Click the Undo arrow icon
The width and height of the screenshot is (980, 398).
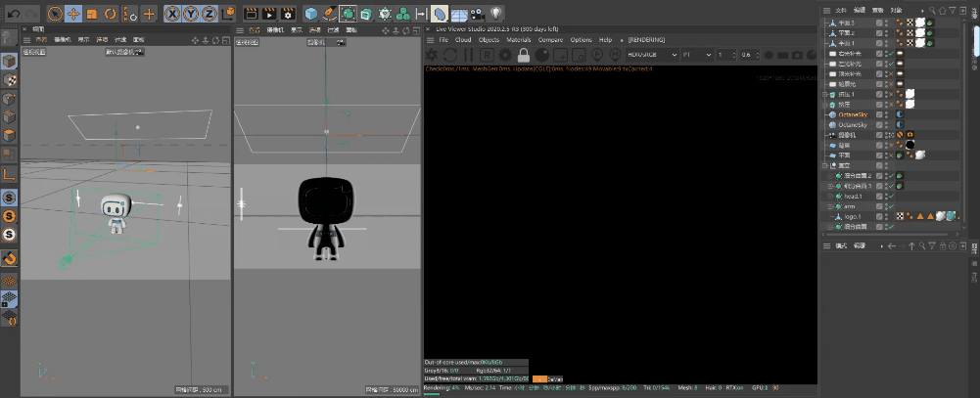(x=13, y=13)
